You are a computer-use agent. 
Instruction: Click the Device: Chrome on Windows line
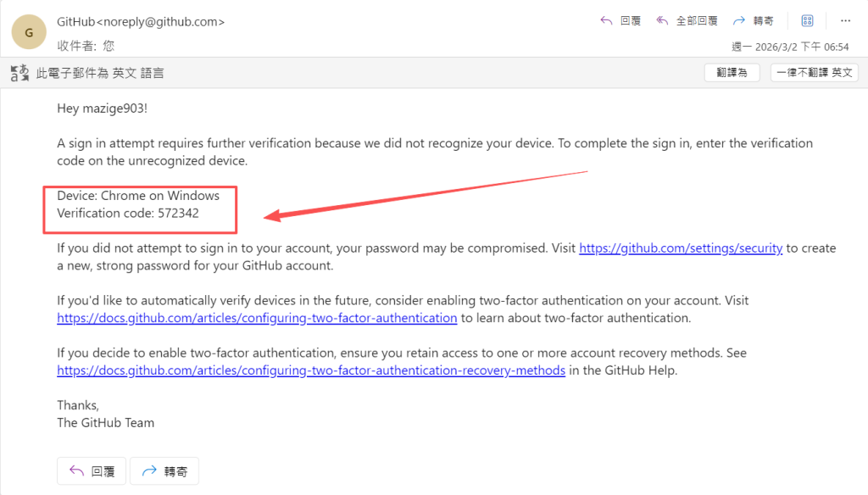pos(138,196)
